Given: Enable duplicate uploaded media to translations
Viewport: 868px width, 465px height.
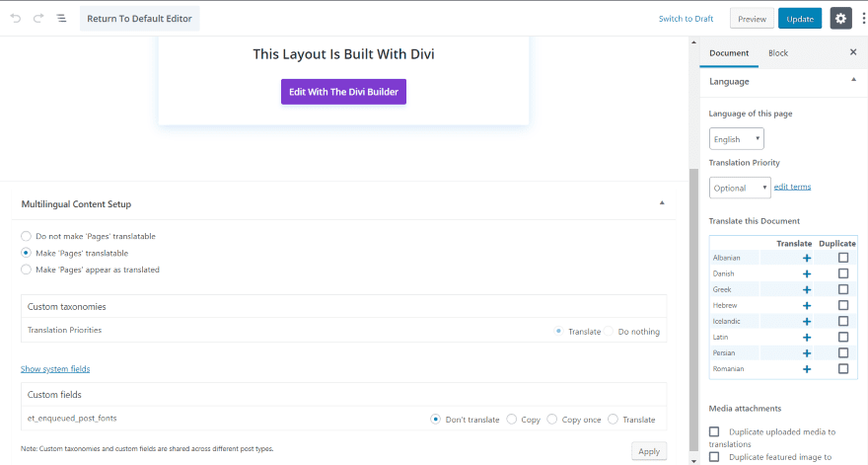Looking at the screenshot, I should tap(715, 431).
